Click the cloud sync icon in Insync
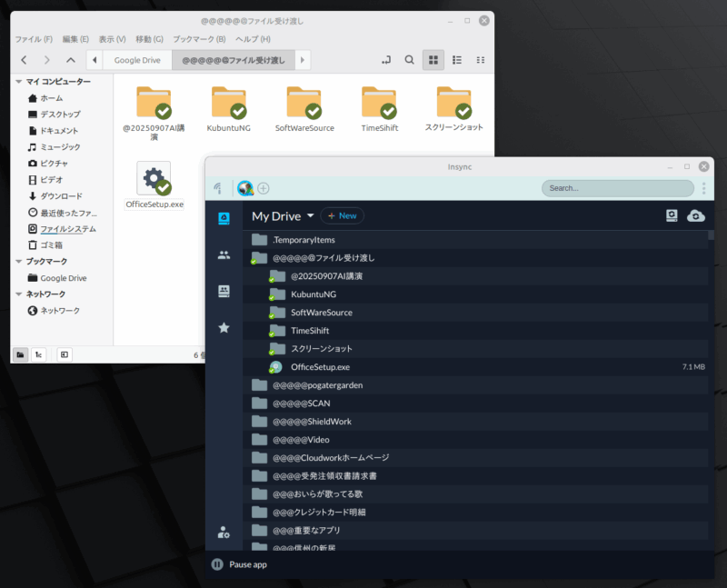Viewport: 727px width, 588px height. coord(696,215)
